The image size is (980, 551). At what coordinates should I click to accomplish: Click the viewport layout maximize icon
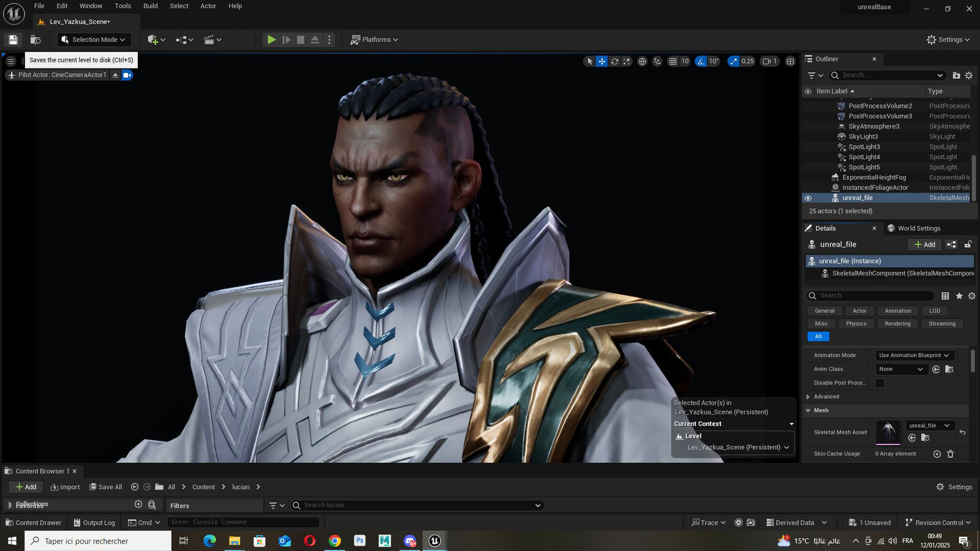click(790, 61)
